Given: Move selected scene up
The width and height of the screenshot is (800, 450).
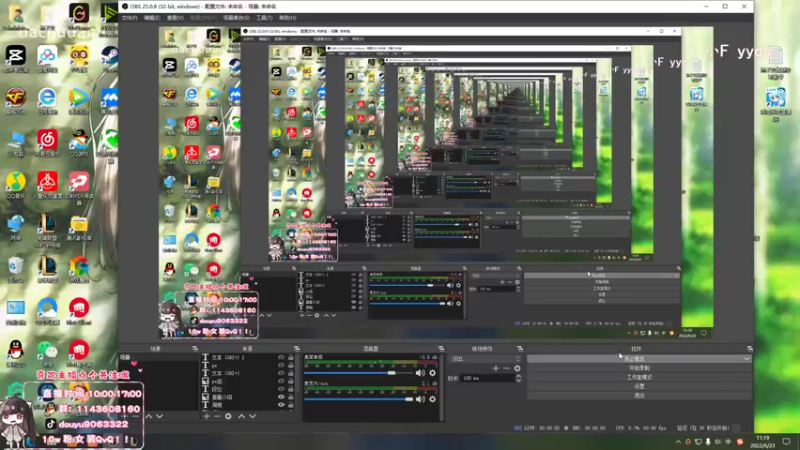Looking at the screenshot, I should coord(148,416).
